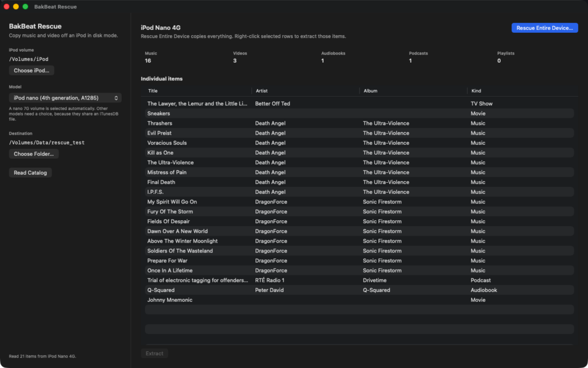The image size is (588, 368).
Task: Select Dawn Over A New World
Action: pyautogui.click(x=359, y=231)
